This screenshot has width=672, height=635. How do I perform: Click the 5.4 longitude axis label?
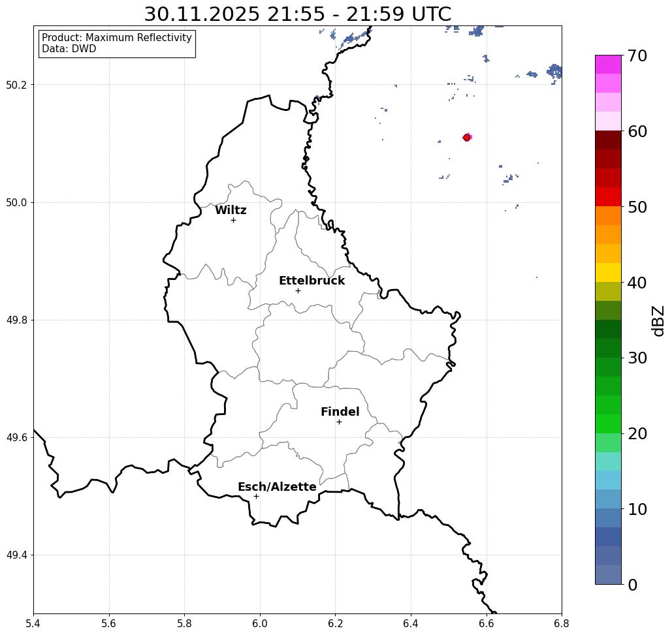pyautogui.click(x=33, y=623)
